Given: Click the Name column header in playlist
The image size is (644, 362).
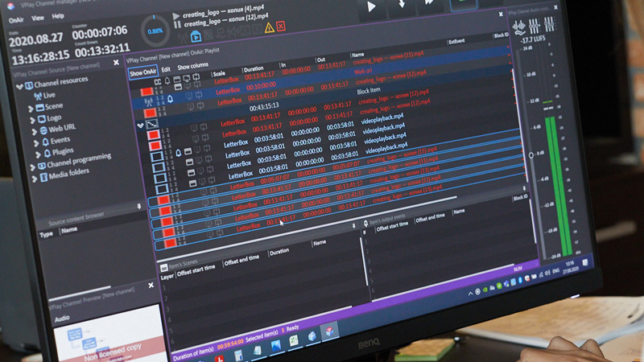Looking at the screenshot, I should click(x=357, y=55).
